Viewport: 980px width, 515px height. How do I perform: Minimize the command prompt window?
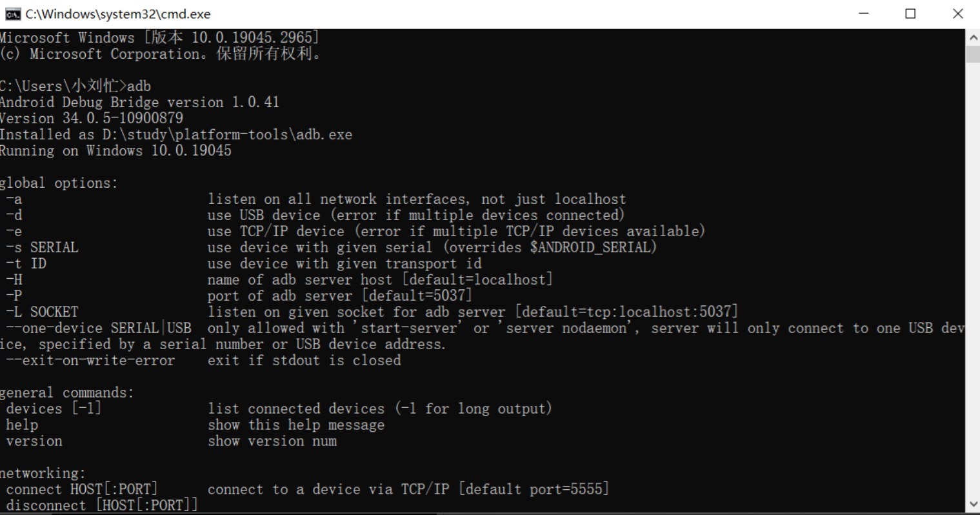pos(865,14)
